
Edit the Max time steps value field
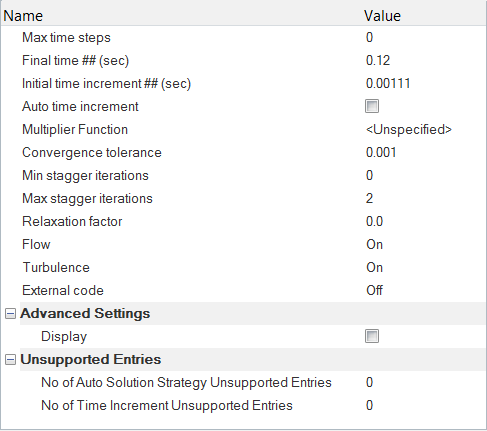[424, 37]
